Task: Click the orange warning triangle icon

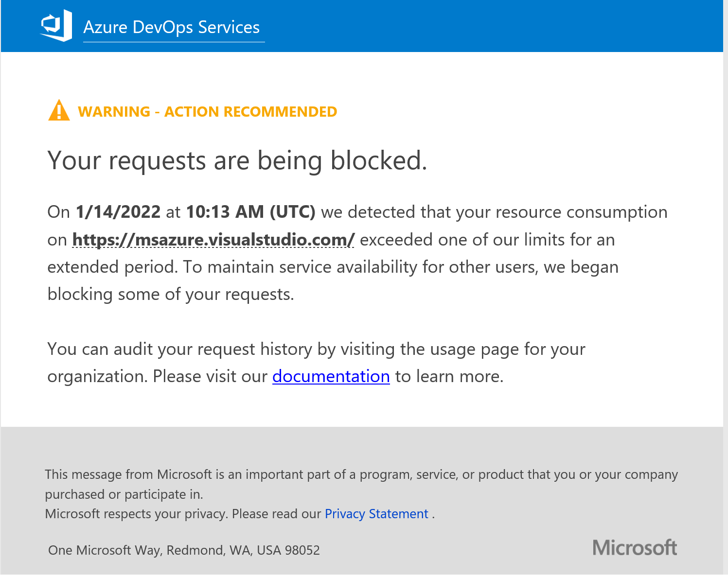Action: pos(59,110)
